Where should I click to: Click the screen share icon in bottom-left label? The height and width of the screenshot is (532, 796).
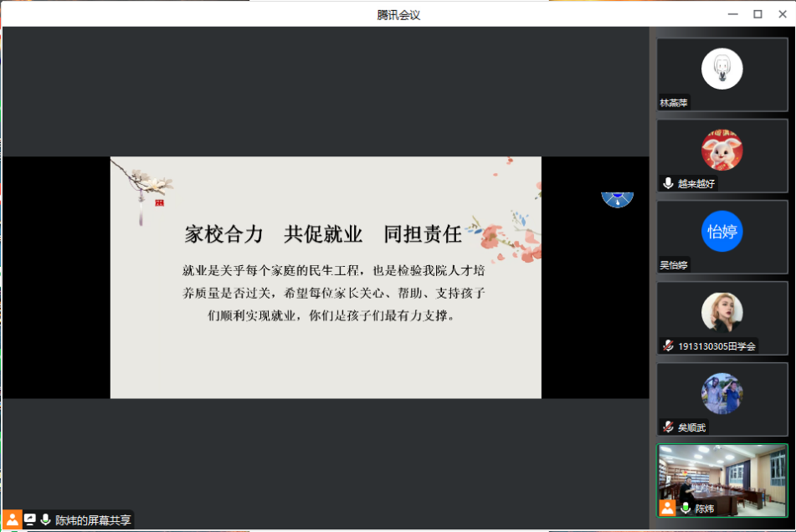[30, 519]
